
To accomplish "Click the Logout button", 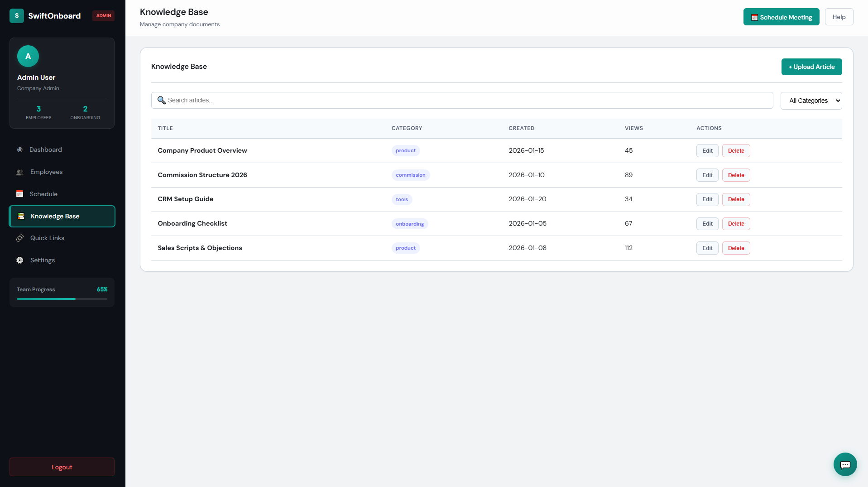I will point(62,467).
